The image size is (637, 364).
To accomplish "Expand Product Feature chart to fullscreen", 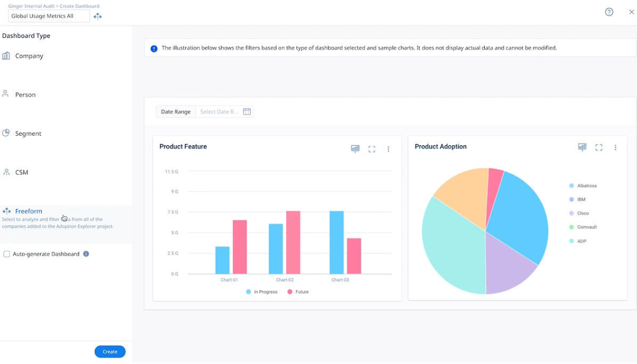I will coord(372,149).
